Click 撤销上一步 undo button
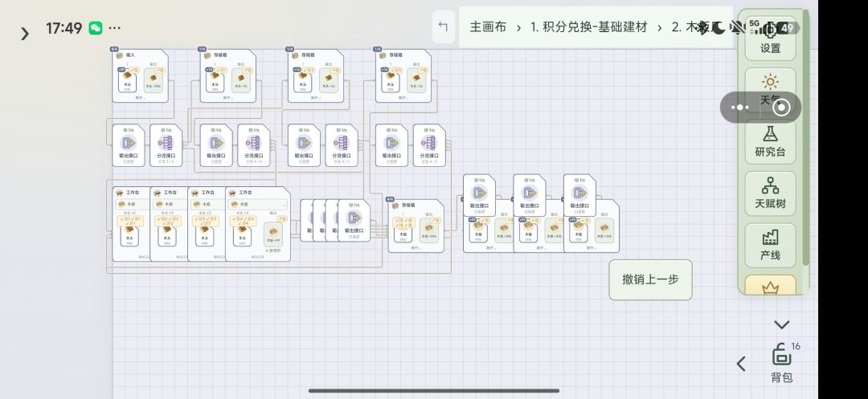The image size is (868, 399). [x=650, y=279]
